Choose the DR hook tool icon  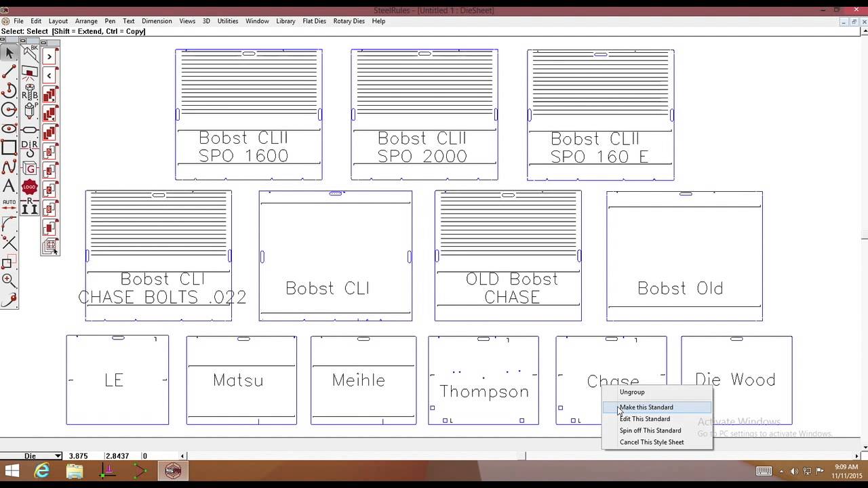(30, 148)
